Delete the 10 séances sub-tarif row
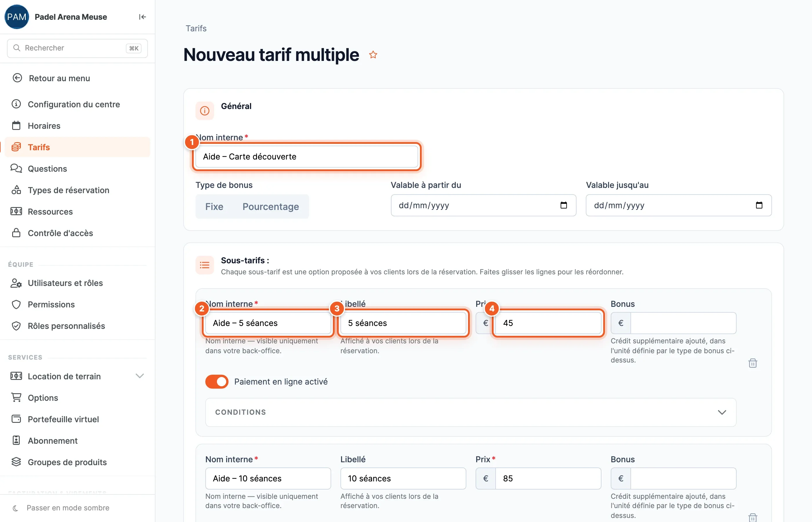 pyautogui.click(x=753, y=518)
